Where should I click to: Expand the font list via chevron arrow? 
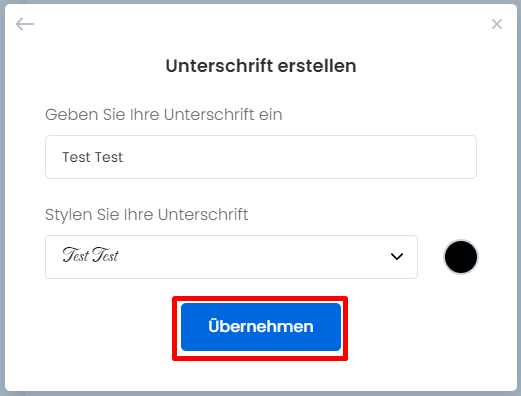(397, 256)
